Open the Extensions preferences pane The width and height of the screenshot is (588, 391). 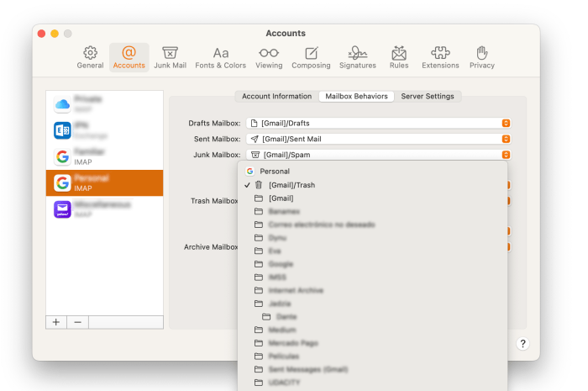point(440,57)
